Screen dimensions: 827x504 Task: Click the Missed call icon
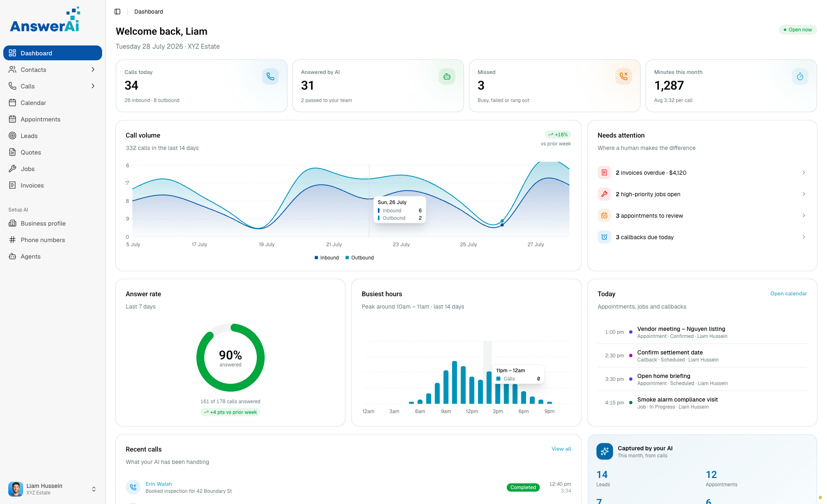click(x=624, y=76)
